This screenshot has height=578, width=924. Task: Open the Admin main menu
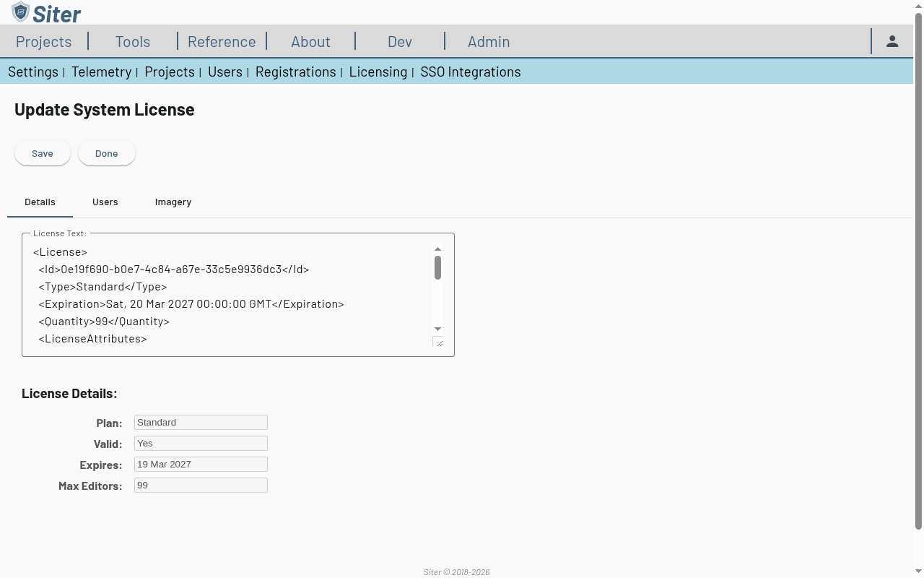[489, 41]
